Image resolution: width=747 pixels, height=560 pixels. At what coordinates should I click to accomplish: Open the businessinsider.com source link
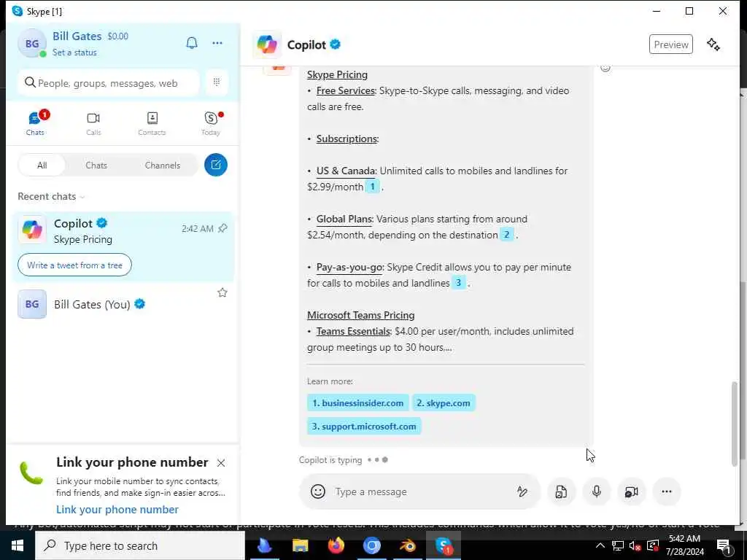357,402
